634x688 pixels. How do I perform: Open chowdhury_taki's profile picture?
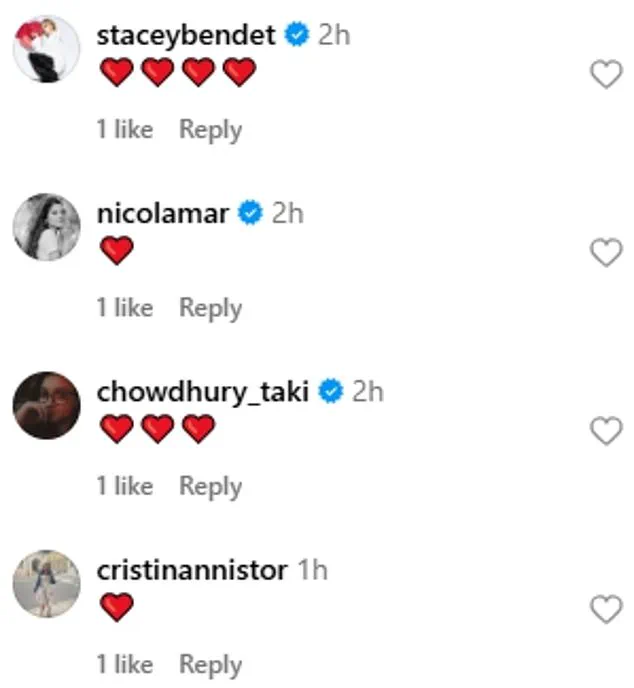pos(46,405)
